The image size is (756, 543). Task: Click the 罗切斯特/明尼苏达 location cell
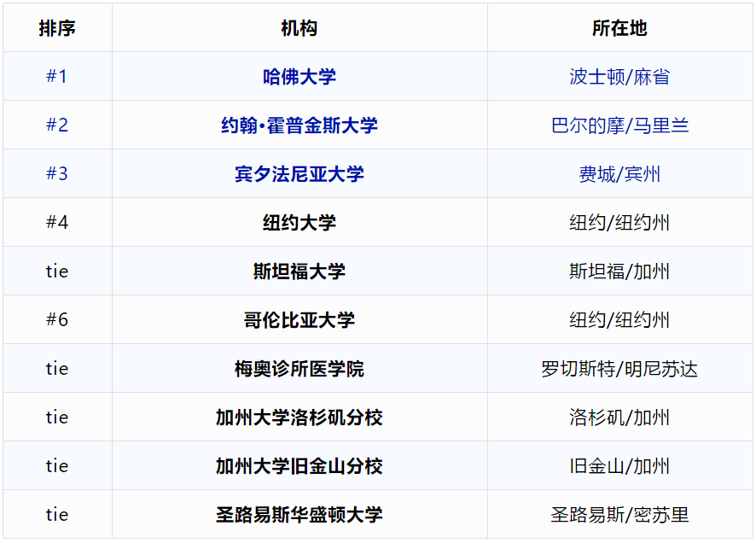619,369
